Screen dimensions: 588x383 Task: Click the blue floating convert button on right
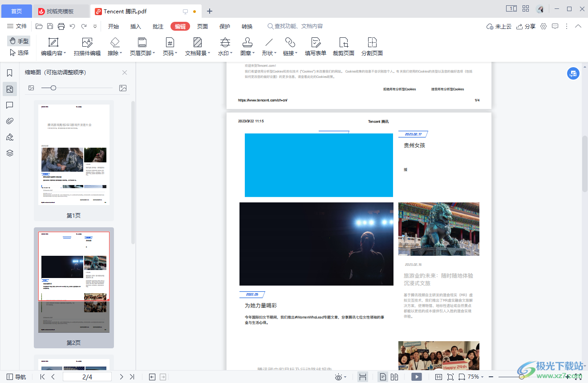(x=573, y=74)
